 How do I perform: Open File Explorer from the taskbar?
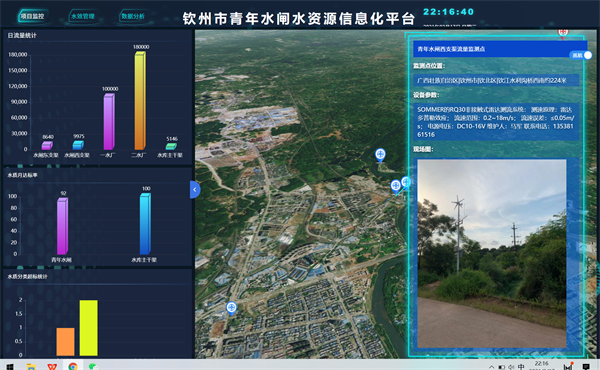31,367
